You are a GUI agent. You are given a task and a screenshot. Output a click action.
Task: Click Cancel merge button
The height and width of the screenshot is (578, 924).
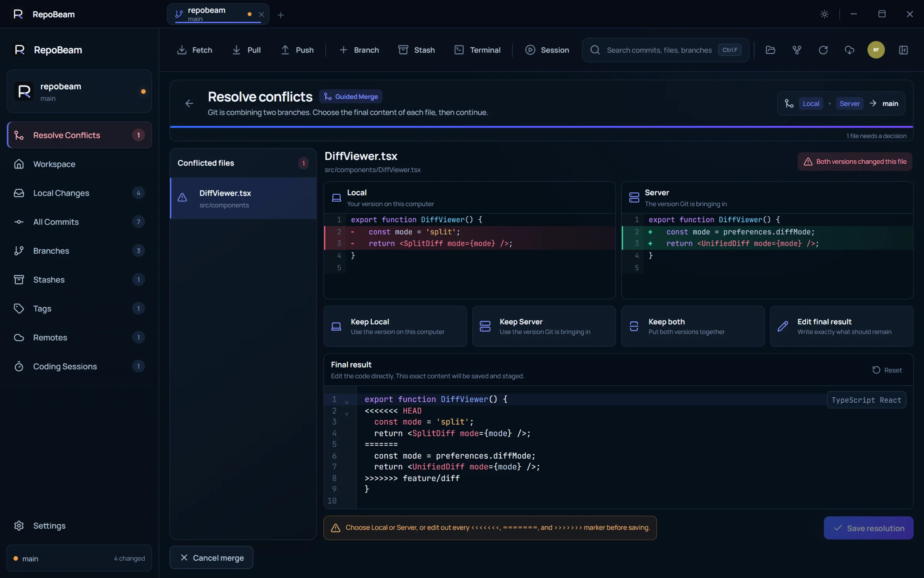tap(211, 558)
